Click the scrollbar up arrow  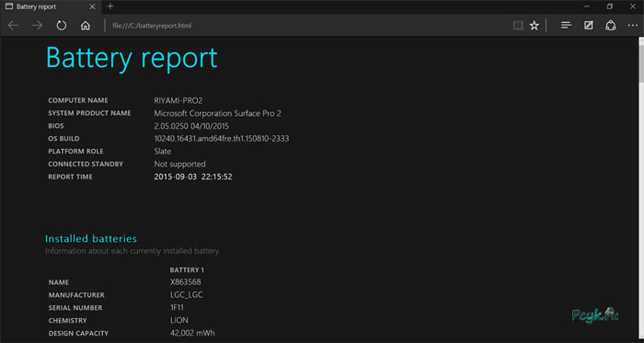641,40
